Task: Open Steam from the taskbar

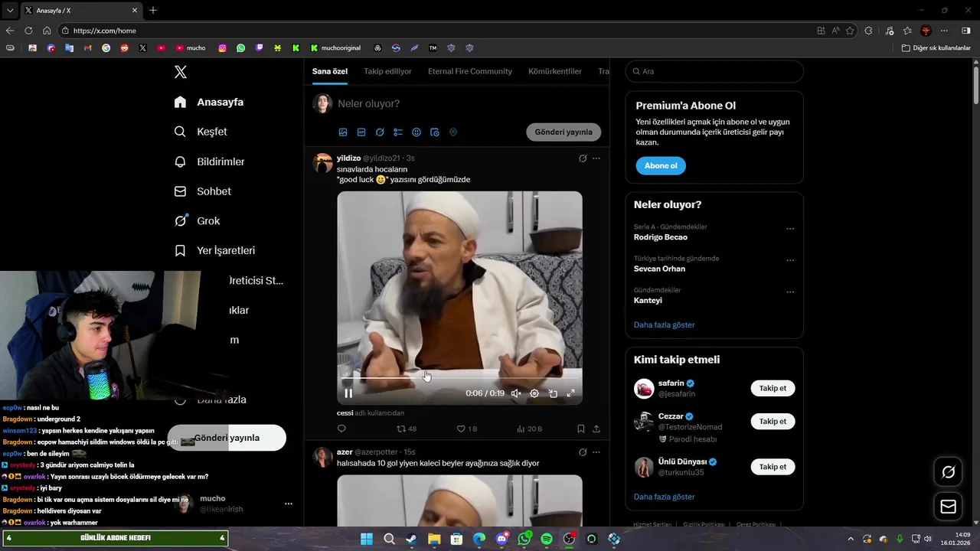Action: tap(412, 539)
